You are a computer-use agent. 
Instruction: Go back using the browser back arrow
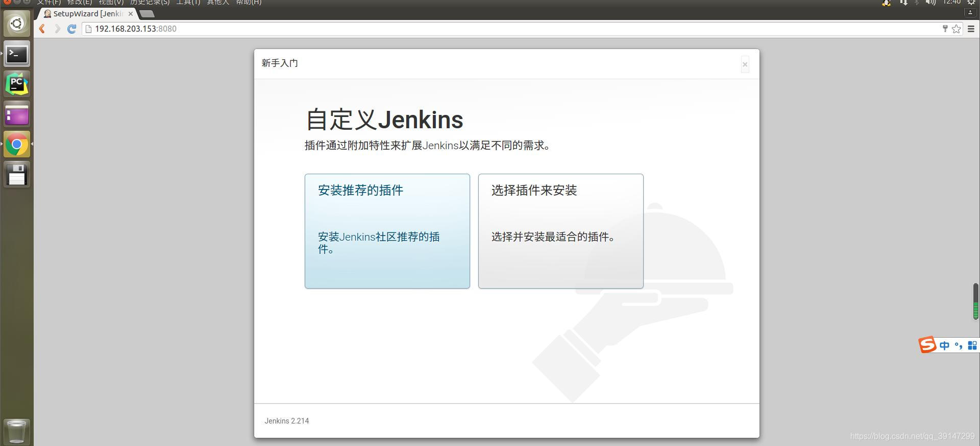pos(42,29)
